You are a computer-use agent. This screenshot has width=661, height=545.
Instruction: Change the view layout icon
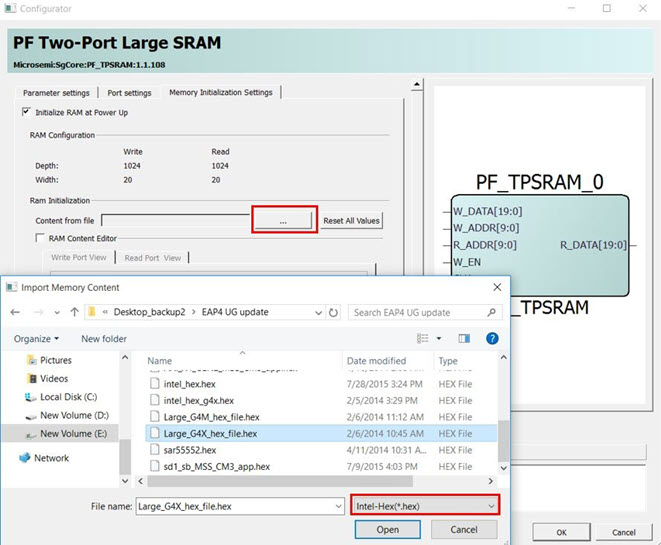tap(424, 339)
